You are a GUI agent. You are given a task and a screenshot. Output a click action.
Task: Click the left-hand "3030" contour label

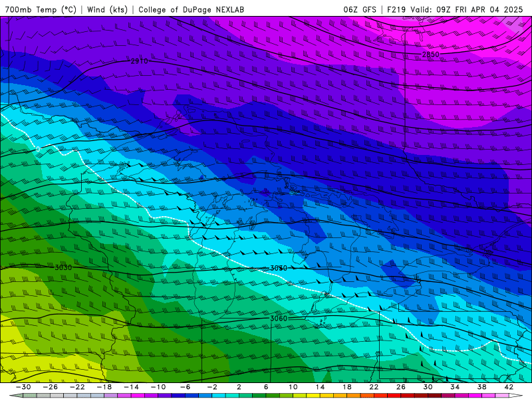tap(63, 267)
